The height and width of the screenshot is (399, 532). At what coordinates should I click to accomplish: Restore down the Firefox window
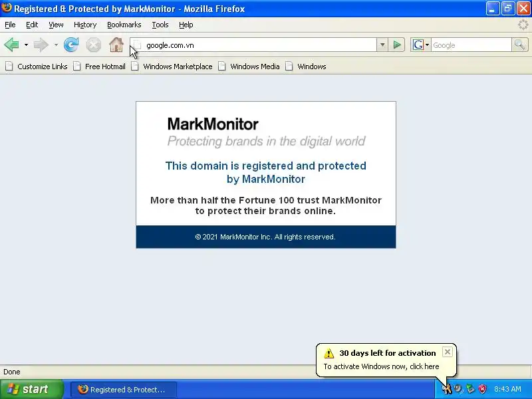click(x=508, y=9)
